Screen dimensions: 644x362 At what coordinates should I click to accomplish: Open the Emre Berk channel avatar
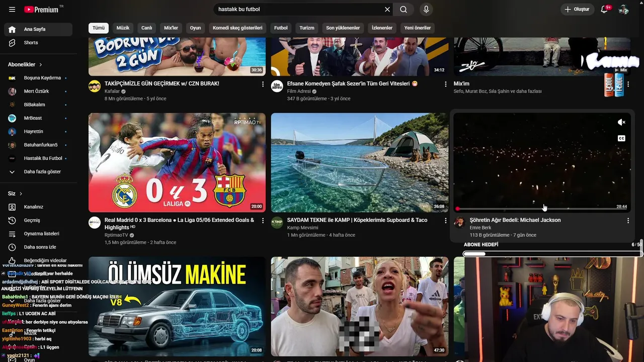point(460,223)
